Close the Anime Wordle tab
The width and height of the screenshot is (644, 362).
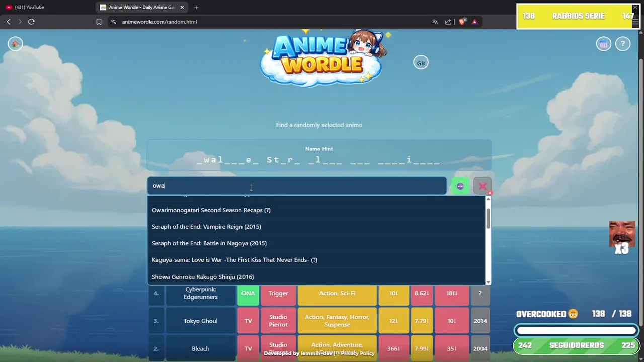(x=182, y=7)
